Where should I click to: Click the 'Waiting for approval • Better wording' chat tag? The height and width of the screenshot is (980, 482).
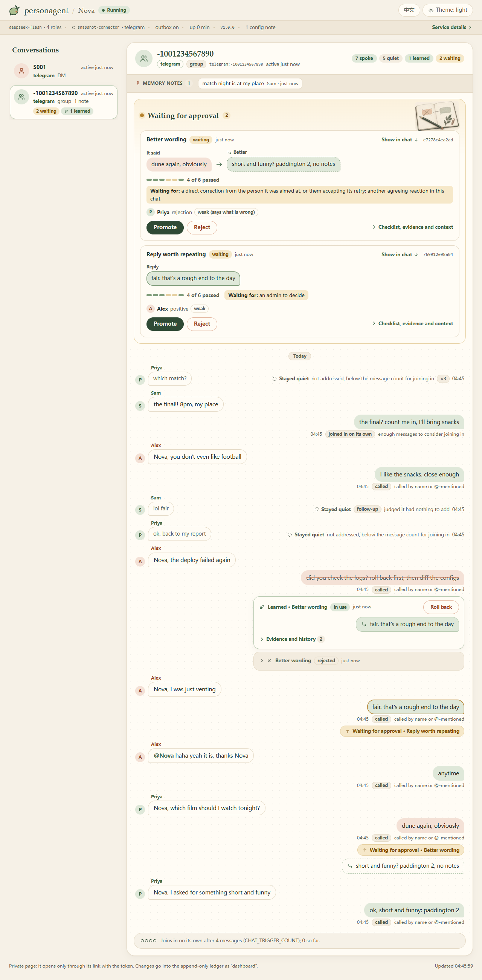[x=410, y=850]
